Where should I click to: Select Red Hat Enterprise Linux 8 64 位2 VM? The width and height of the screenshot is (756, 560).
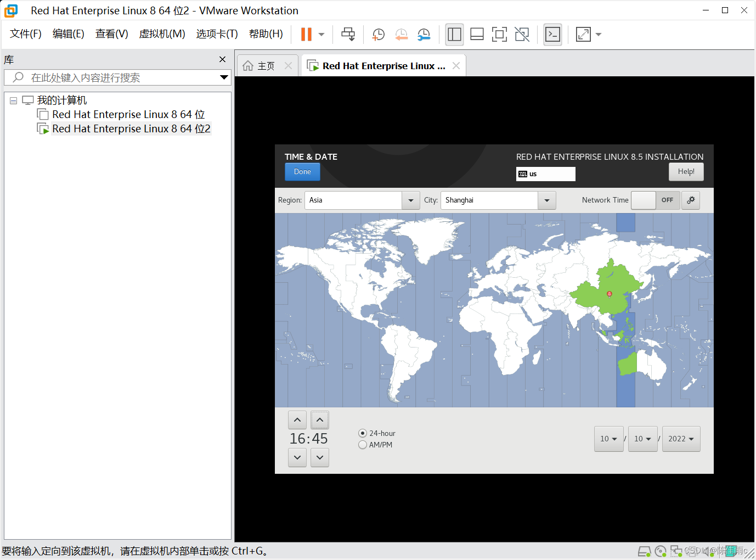(x=131, y=128)
